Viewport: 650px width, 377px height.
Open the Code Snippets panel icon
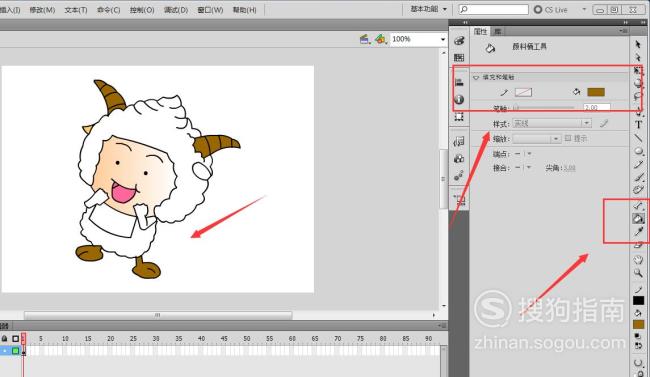[x=459, y=141]
